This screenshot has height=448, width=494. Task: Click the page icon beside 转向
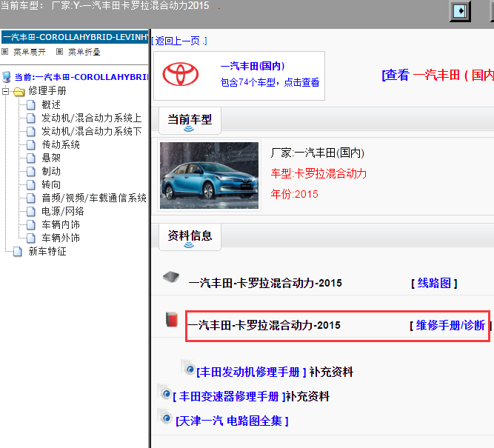(31, 185)
